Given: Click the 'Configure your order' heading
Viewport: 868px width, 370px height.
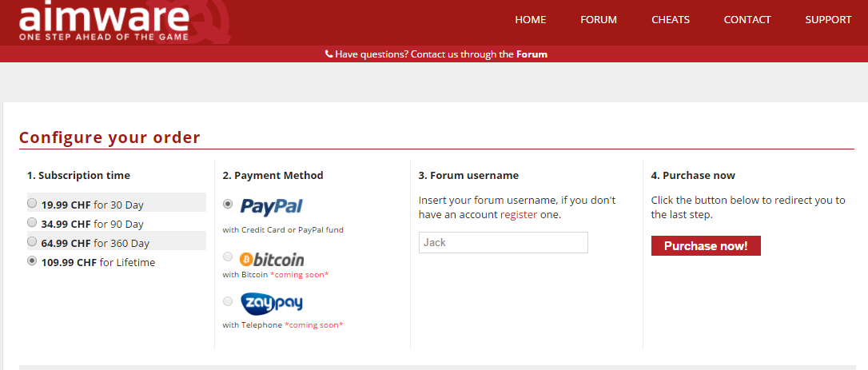Looking at the screenshot, I should pyautogui.click(x=109, y=137).
